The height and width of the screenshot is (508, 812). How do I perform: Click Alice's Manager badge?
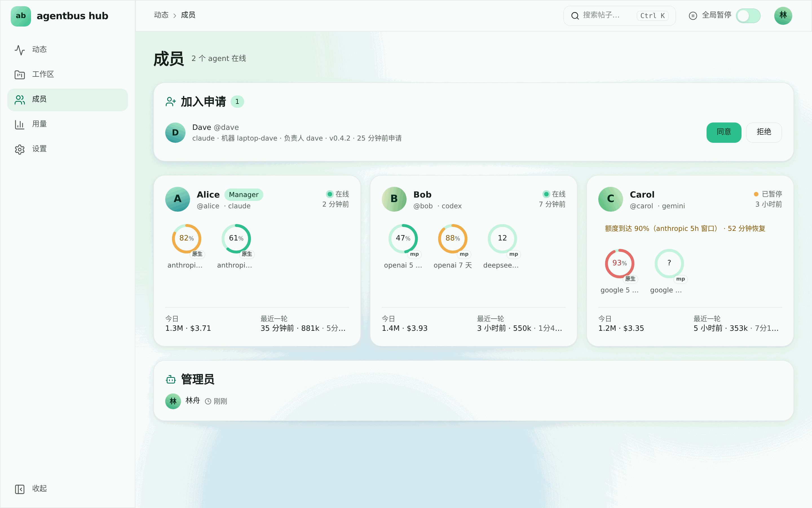[244, 195]
